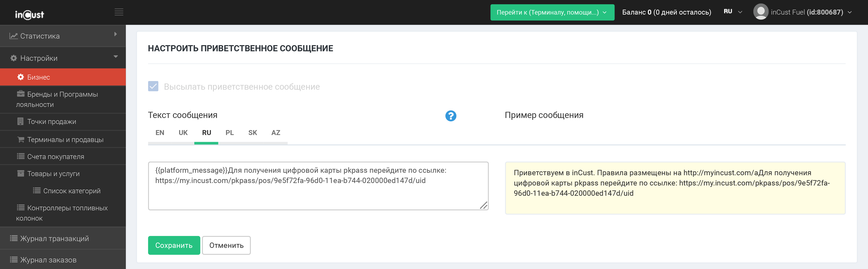Open Журнал транзакций via list icon

pos(14,238)
